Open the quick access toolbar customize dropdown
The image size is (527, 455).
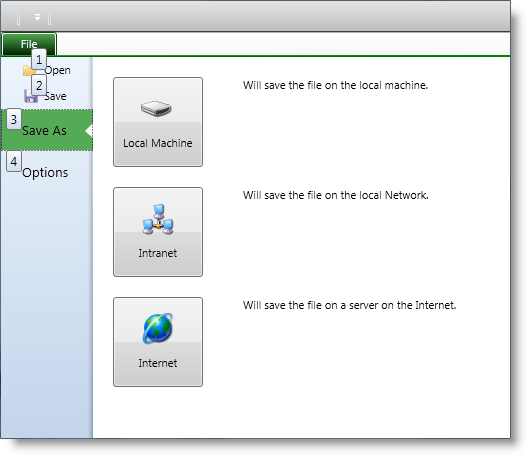tap(37, 17)
